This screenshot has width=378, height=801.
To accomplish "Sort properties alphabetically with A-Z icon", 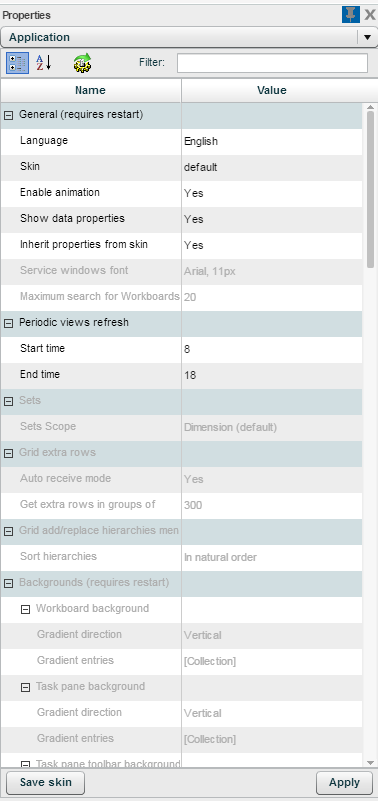I will pyautogui.click(x=44, y=63).
